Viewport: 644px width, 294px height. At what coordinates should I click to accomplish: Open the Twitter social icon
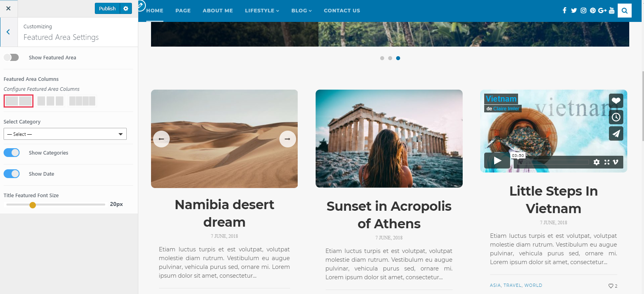pyautogui.click(x=574, y=10)
